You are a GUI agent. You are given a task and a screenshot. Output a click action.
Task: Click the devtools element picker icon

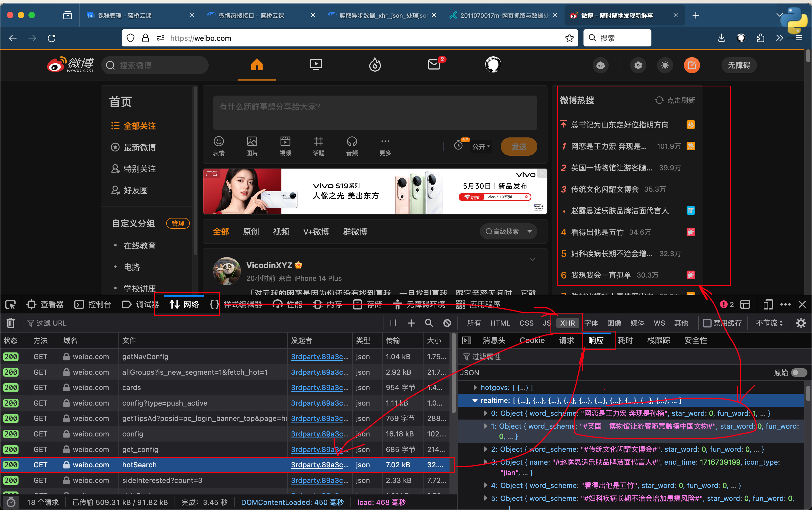pos(10,304)
